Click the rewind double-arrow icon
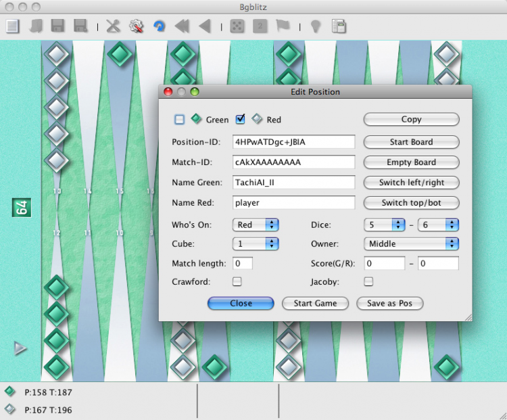 [182, 26]
